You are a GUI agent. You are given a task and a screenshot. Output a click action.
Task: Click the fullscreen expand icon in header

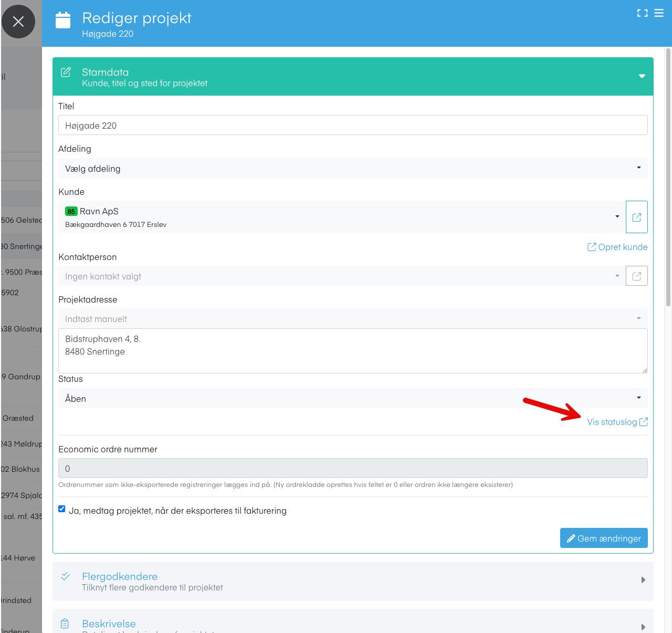(642, 13)
